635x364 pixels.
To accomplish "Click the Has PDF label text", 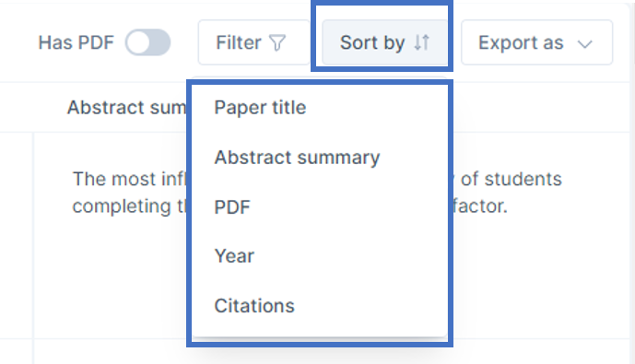I will pos(76,42).
